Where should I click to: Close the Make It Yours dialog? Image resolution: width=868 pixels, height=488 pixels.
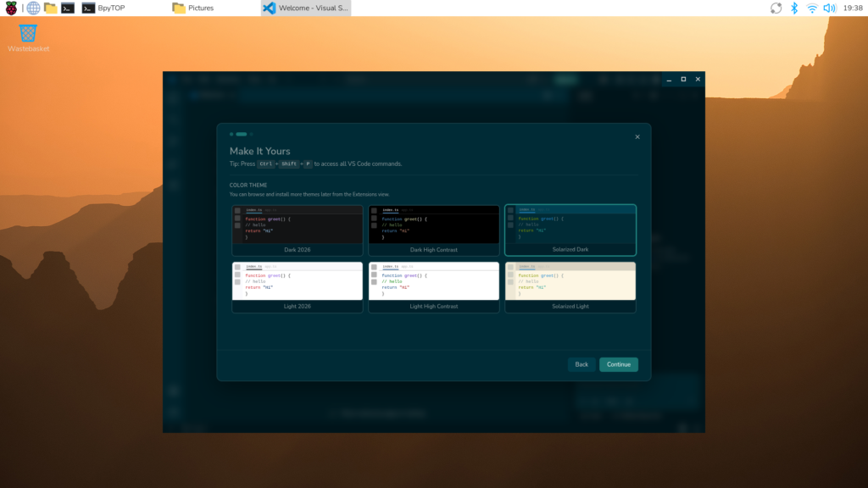point(637,136)
